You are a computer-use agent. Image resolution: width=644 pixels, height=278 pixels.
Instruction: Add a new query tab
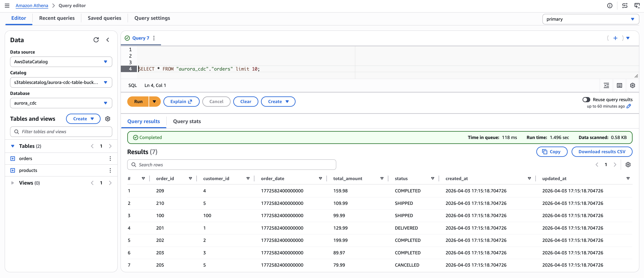point(615,38)
